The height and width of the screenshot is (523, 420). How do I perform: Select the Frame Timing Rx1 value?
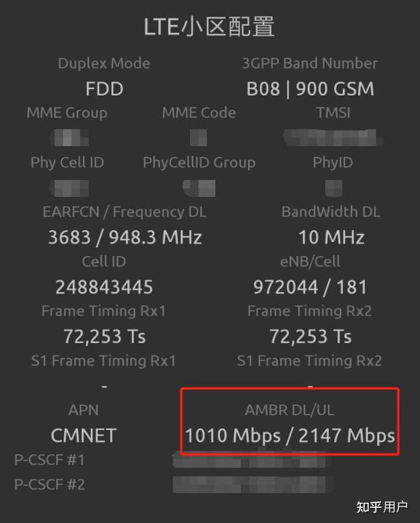pyautogui.click(x=103, y=336)
